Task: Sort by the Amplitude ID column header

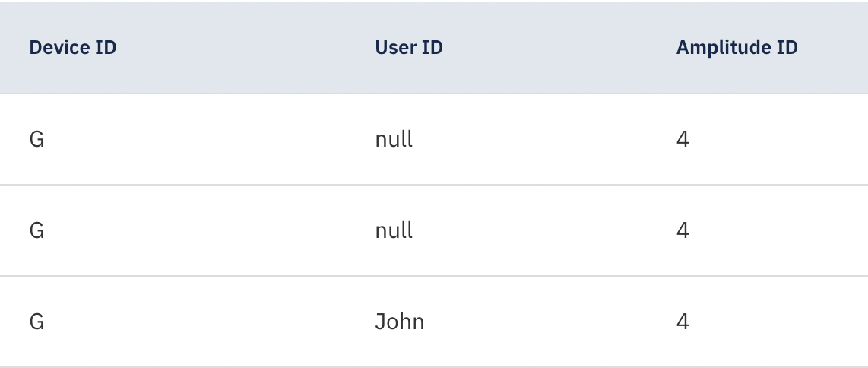Action: 737,48
